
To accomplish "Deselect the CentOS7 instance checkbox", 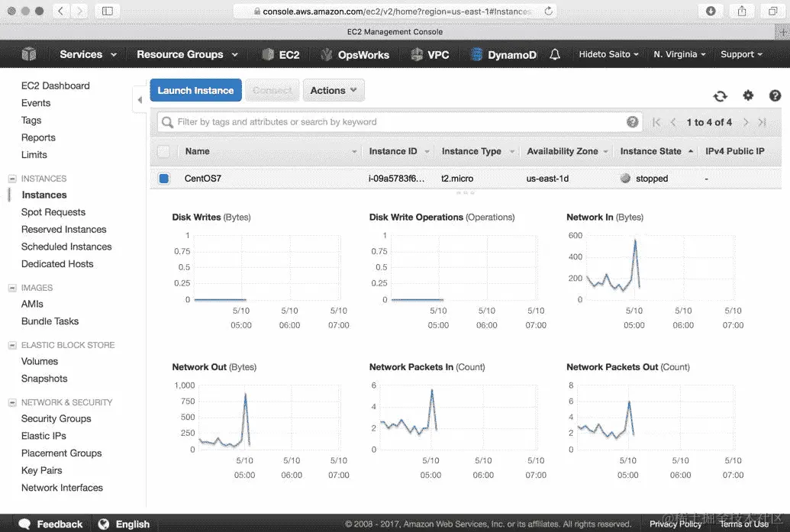I will 164,179.
